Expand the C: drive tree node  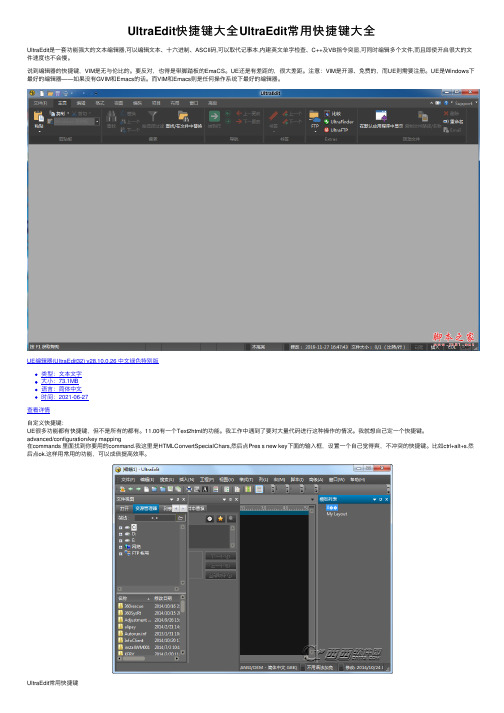[121, 527]
